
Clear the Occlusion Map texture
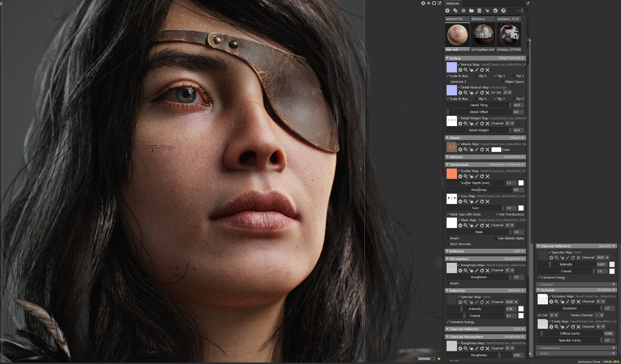578,302
